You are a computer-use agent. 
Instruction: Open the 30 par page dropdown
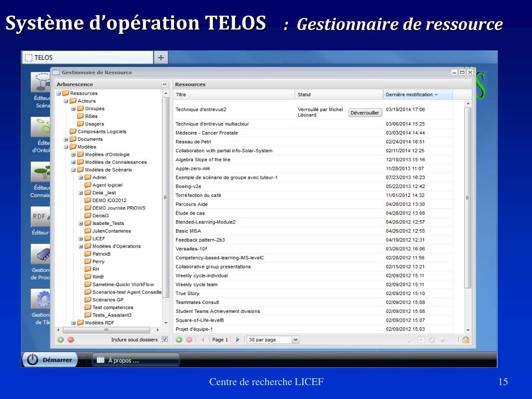(296, 340)
